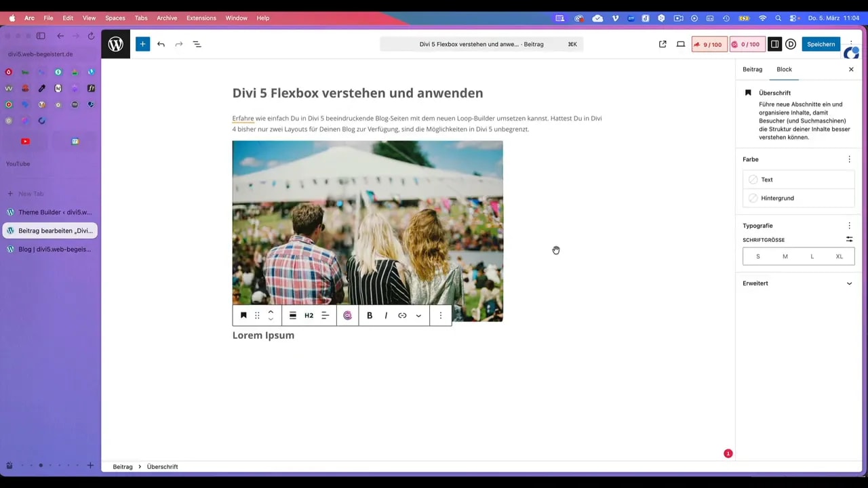868x488 pixels.
Task: Click the Speichern button
Action: (821, 44)
